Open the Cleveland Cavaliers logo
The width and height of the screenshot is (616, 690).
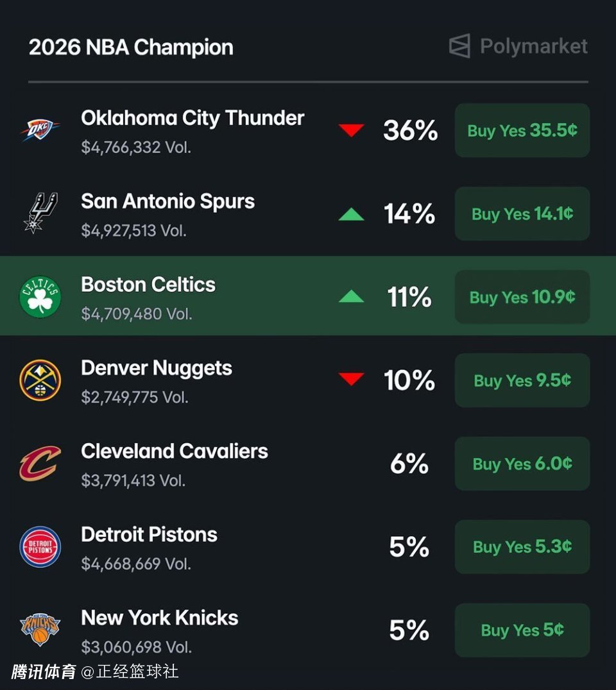pos(40,464)
